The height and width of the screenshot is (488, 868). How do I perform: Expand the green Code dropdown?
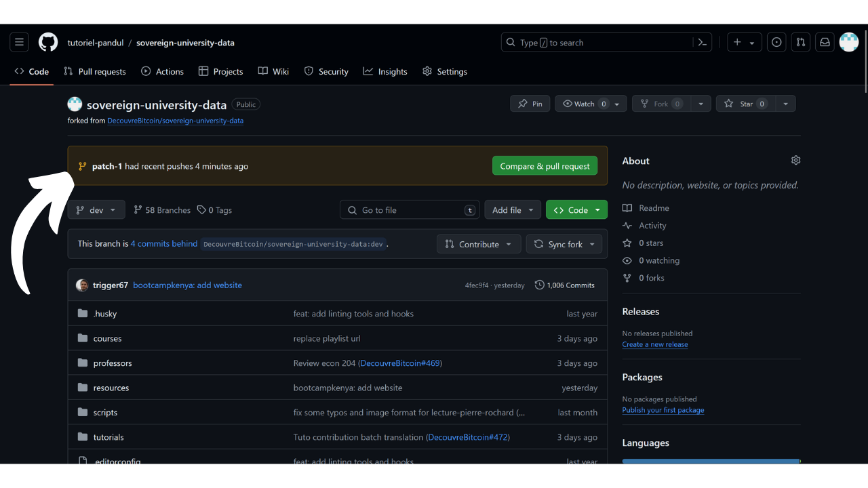[x=576, y=210]
